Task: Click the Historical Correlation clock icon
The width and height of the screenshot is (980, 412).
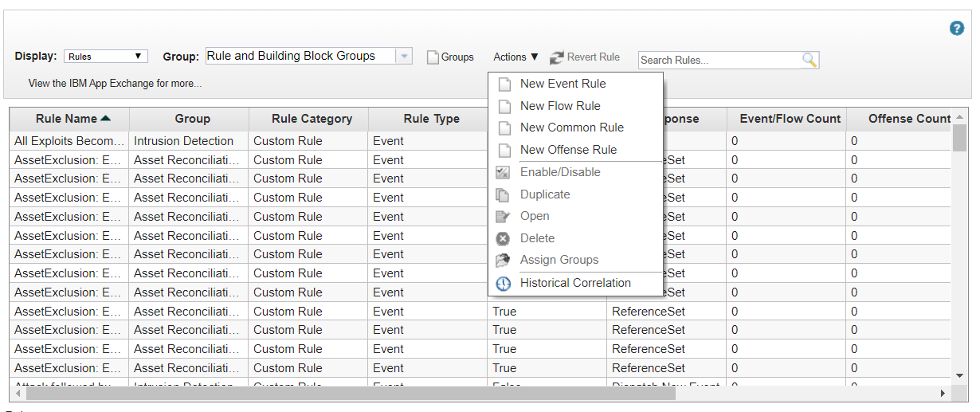Action: click(503, 284)
